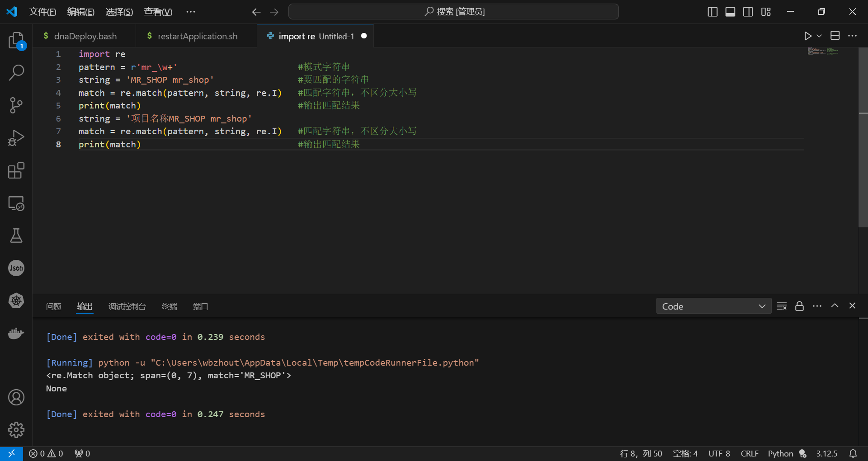Open Remote Explorer view
Image resolution: width=868 pixels, height=461 pixels.
click(x=16, y=203)
